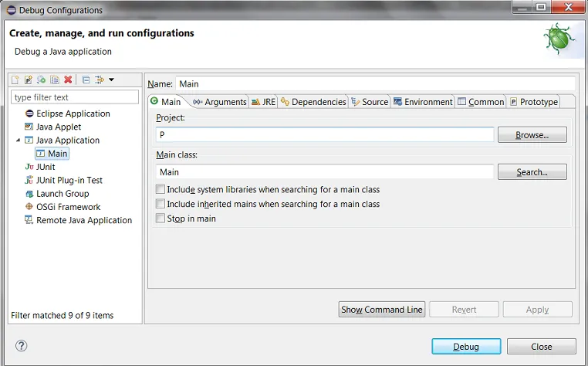588x366 pixels.
Task: Switch to the Source tab
Action: (370, 102)
